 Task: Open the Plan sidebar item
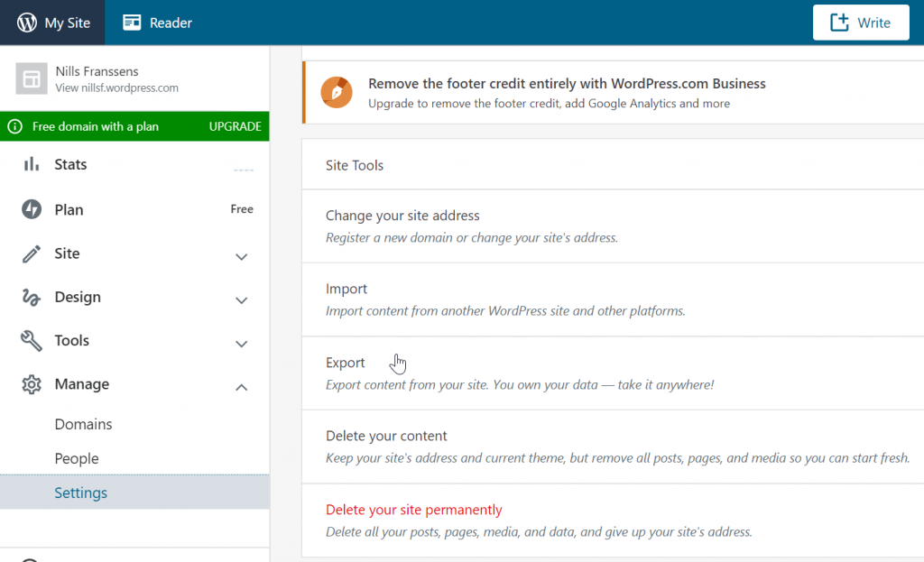135,209
